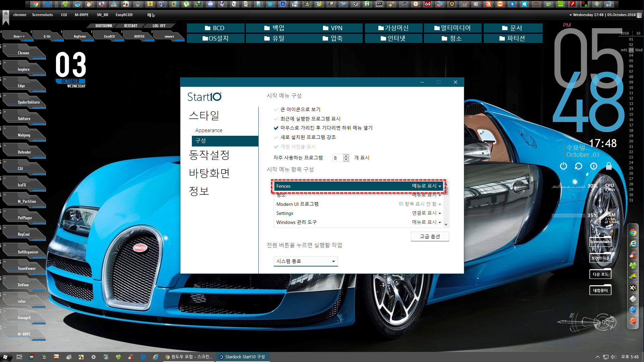Click the network icon in system tray
The height and width of the screenshot is (362, 644).
(605, 357)
